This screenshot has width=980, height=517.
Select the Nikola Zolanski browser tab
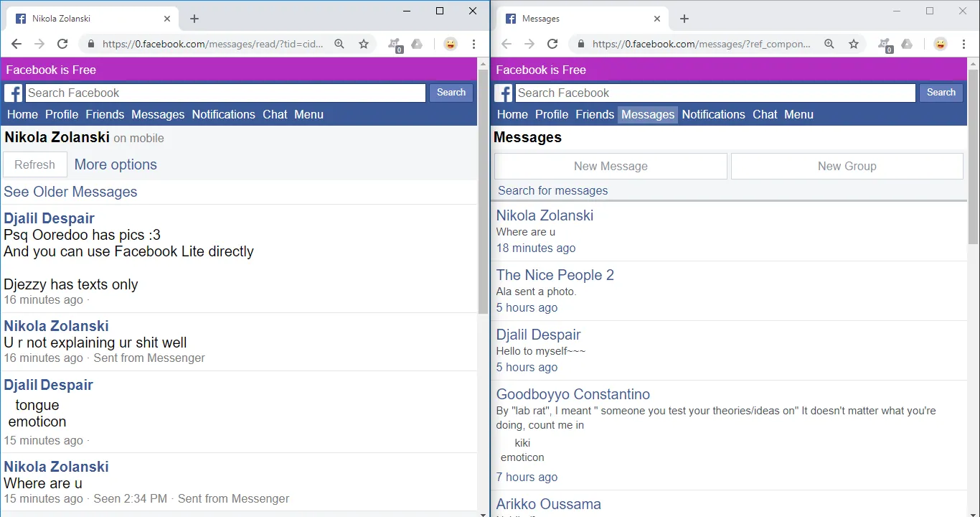tap(92, 19)
